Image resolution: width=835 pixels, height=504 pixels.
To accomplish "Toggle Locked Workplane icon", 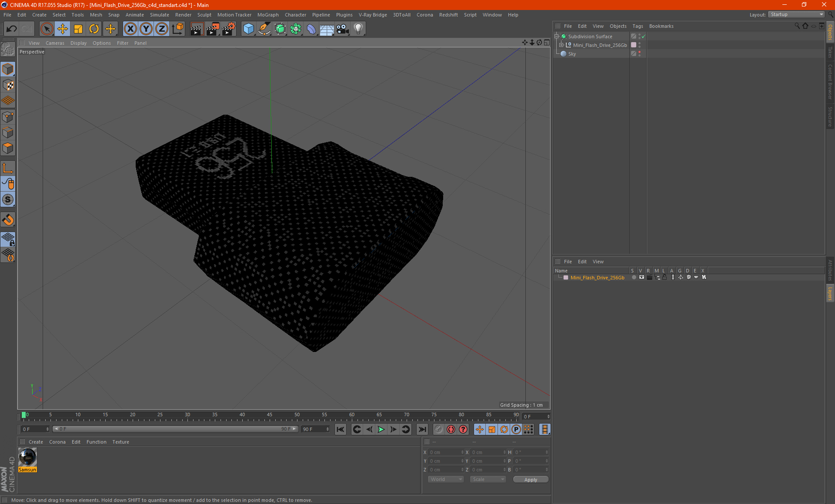I will click(x=8, y=239).
